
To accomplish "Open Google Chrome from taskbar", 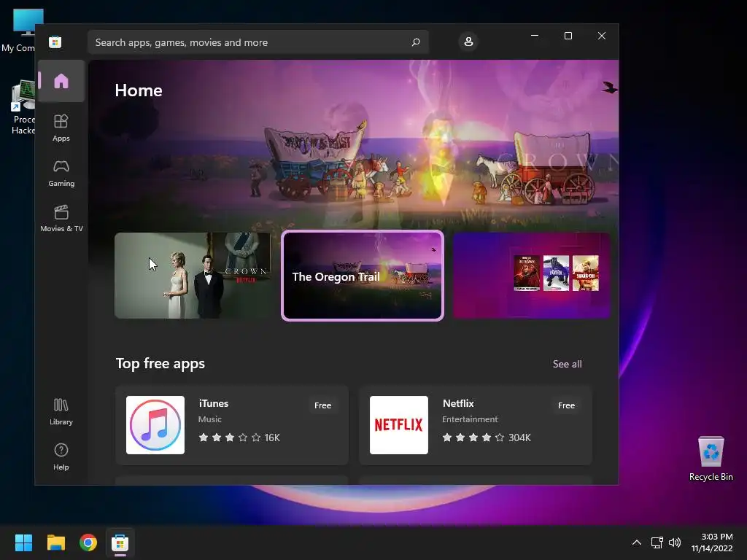I will (88, 542).
